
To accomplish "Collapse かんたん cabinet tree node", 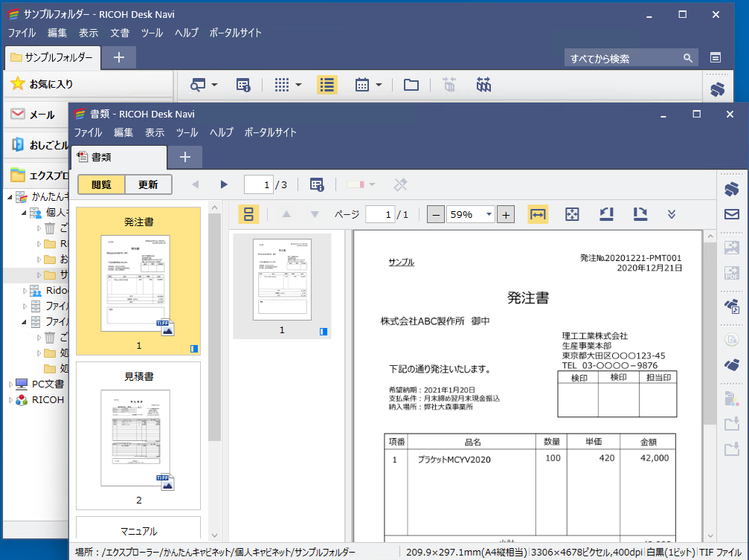I will pyautogui.click(x=10, y=196).
